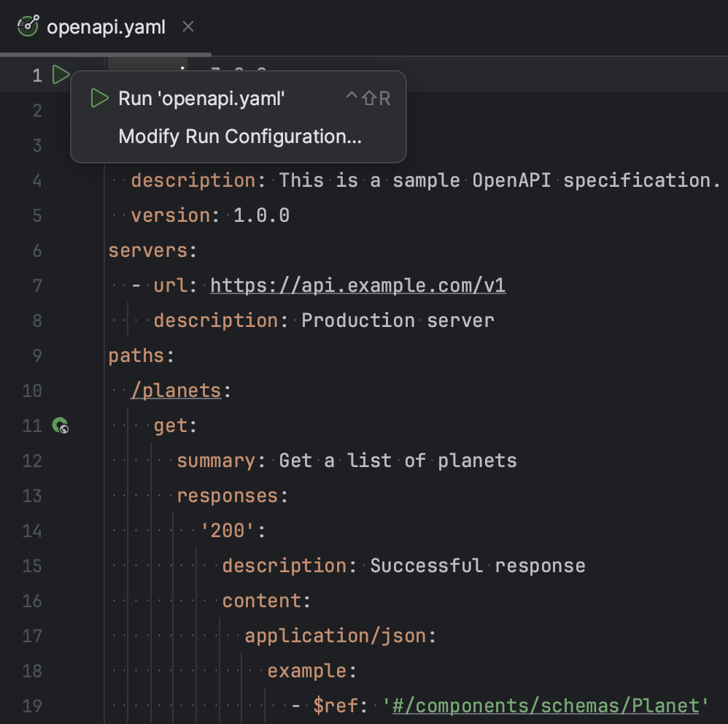728x724 pixels.
Task: Click the green run arrow inside the popup menu
Action: pos(99,98)
